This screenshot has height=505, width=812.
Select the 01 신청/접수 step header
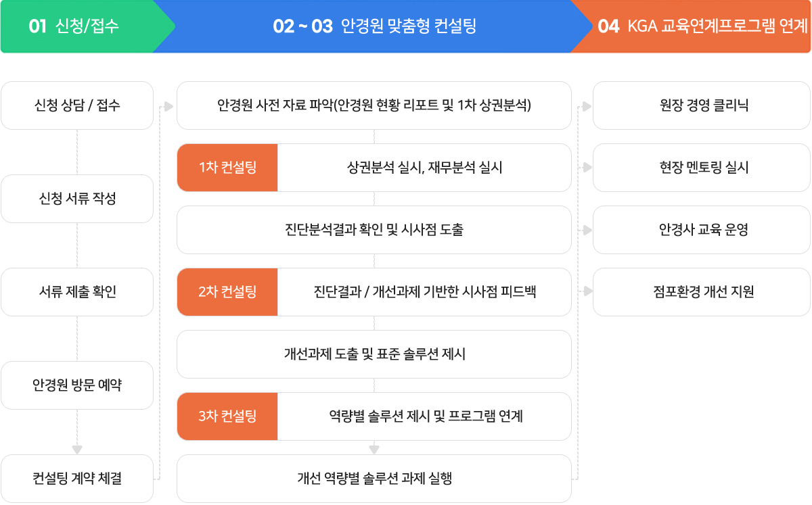pyautogui.click(x=78, y=26)
